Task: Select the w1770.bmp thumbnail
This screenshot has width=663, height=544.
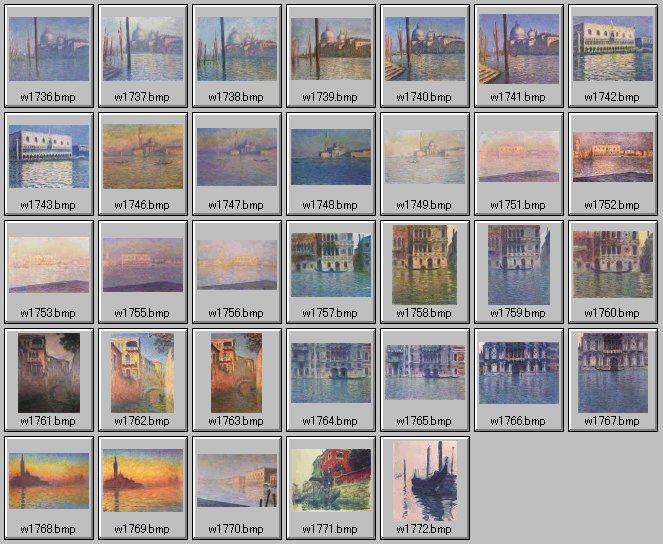Action: [x=237, y=480]
